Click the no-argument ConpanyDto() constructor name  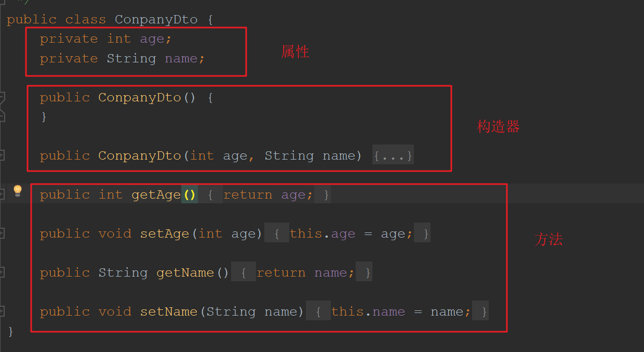(x=140, y=97)
